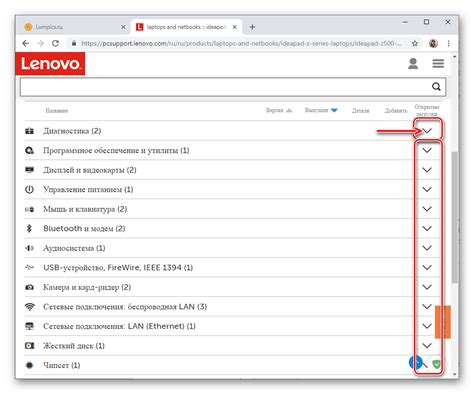474x394 pixels.
Task: Click the Lenovo logo
Action: pos(50,63)
